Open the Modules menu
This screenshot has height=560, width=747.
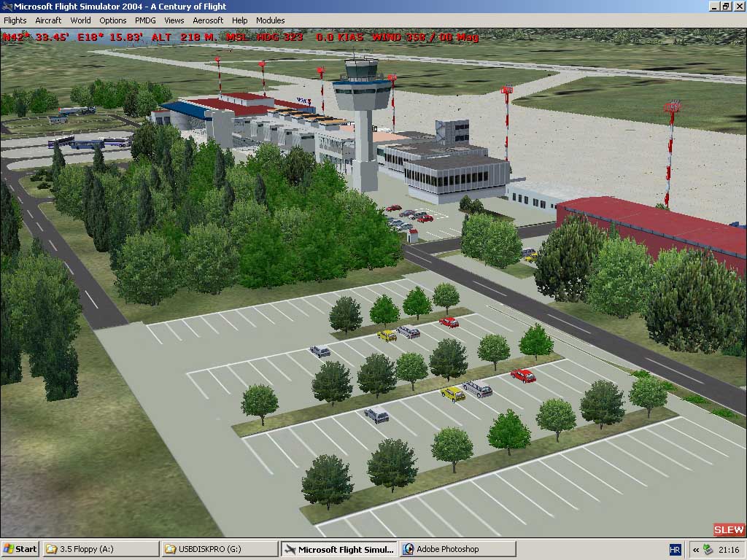click(270, 20)
